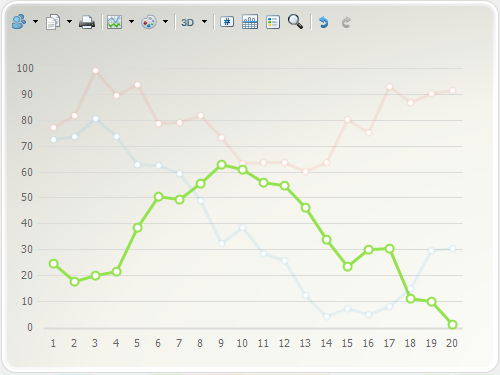Click the X-axis label 15

347,343
